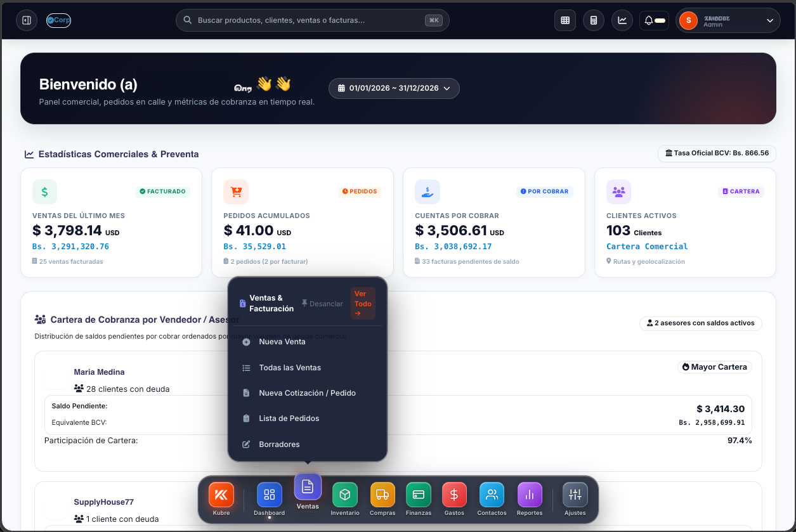Image resolution: width=796 pixels, height=532 pixels.
Task: Select the Ventas dock icon
Action: coord(308,486)
